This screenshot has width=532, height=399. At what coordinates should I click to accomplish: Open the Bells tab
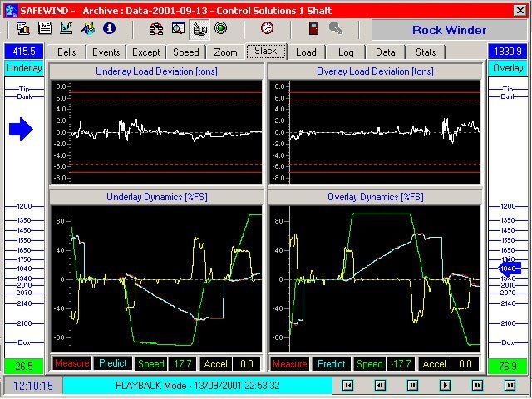(x=66, y=52)
